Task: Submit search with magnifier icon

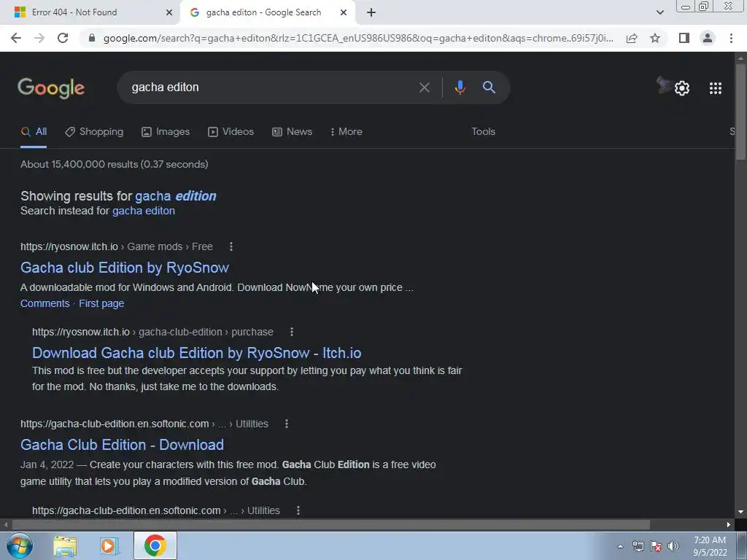Action: pyautogui.click(x=489, y=87)
